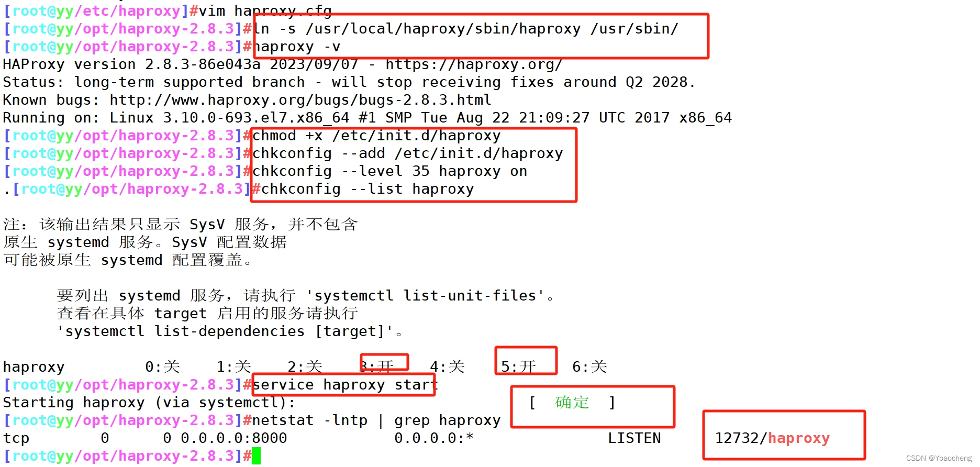Click the 'tcp' protocol text in netstat output
980x467 pixels.
pyautogui.click(x=16, y=438)
